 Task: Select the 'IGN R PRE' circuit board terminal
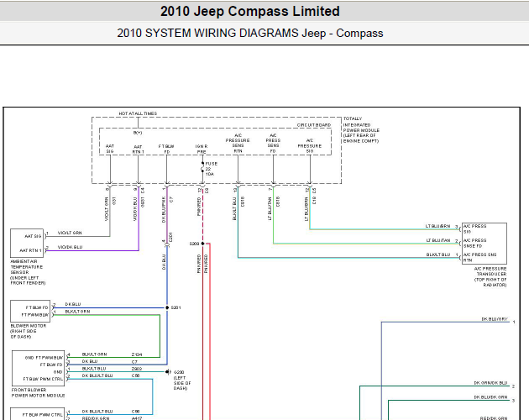(x=202, y=149)
